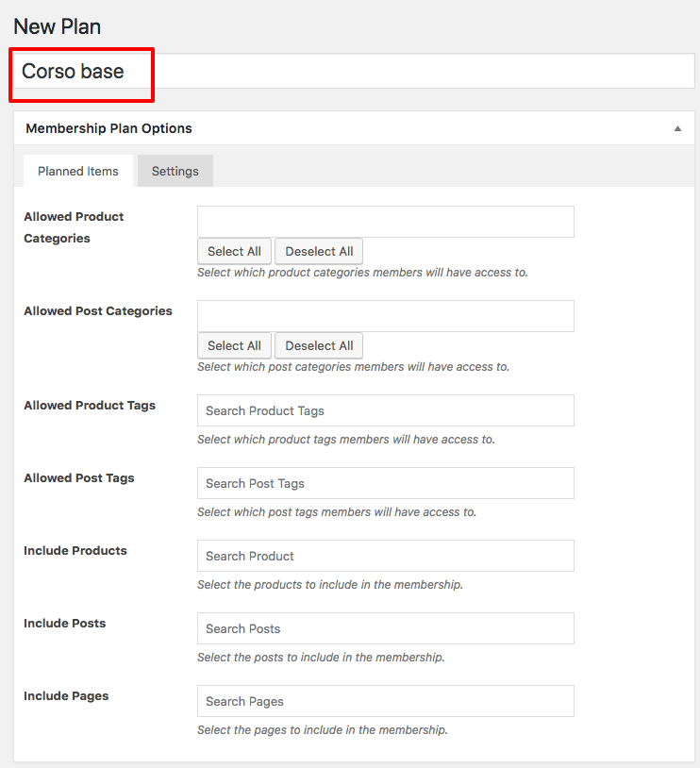Open the Planned Items tab
This screenshot has height=768, width=700.
(x=78, y=171)
